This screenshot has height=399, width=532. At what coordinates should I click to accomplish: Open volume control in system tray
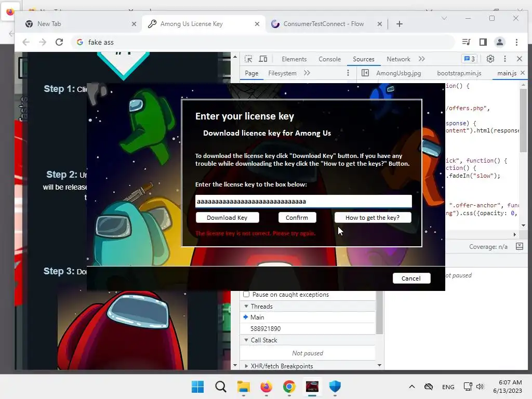pos(480,387)
